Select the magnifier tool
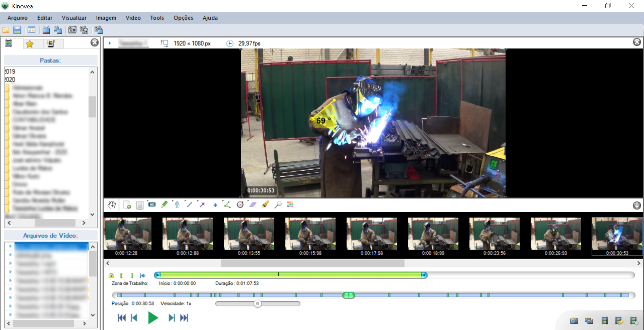644x330 pixels. (278, 205)
